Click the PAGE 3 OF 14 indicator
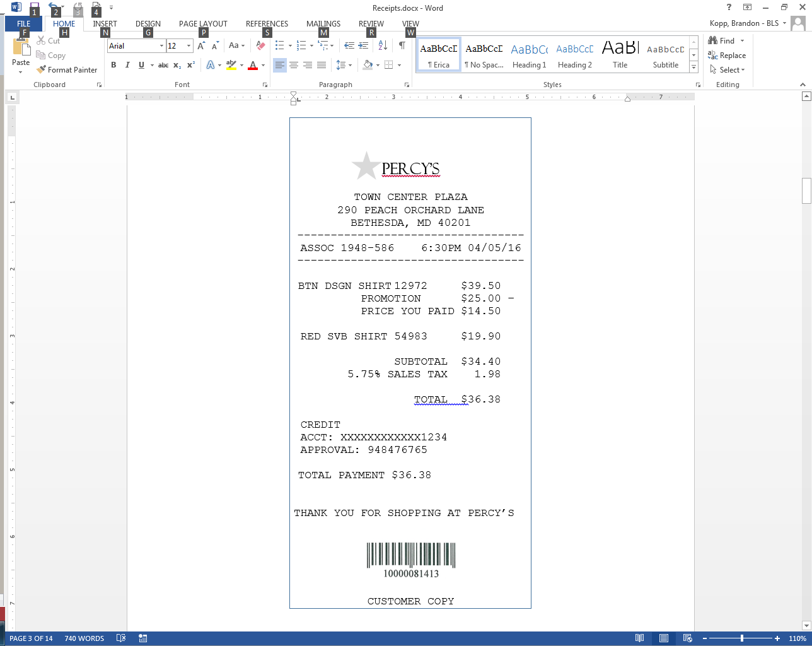This screenshot has height=646, width=812. (31, 638)
